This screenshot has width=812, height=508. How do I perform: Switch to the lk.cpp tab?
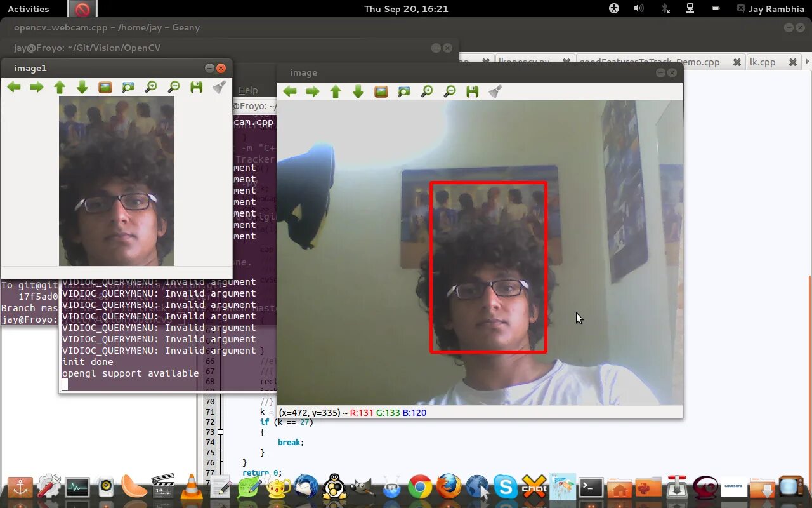(x=763, y=62)
